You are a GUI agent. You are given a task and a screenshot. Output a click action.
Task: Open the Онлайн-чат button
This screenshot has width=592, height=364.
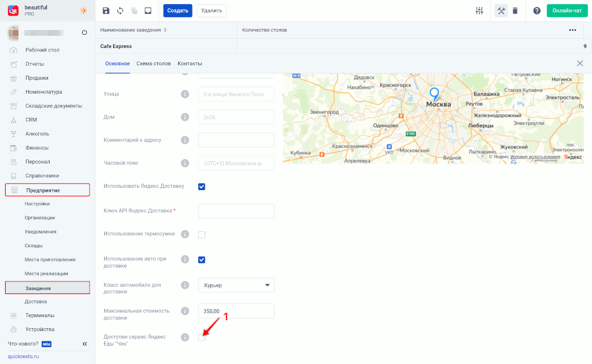[567, 11]
